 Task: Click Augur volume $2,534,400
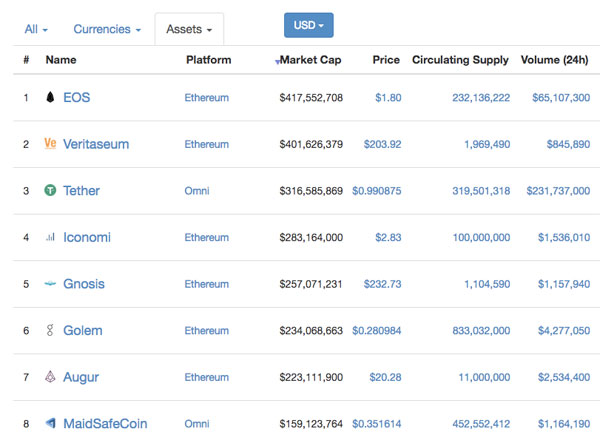(x=564, y=377)
